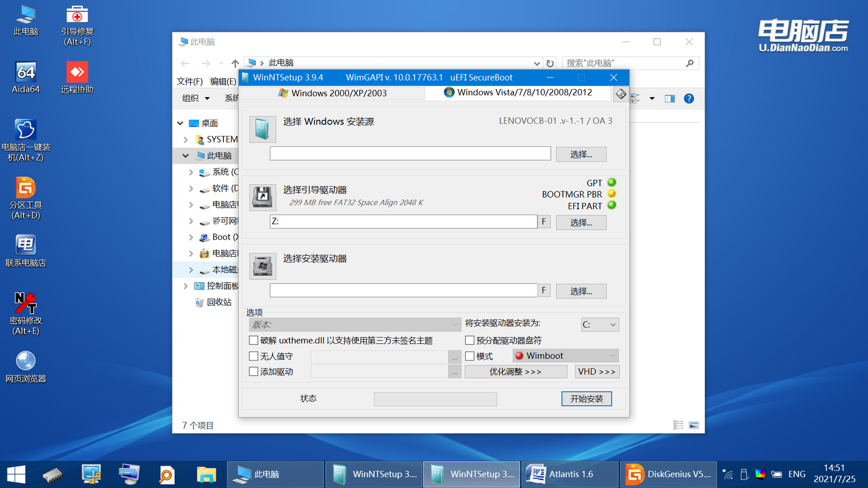Viewport: 868px width, 488px height.
Task: Click the WinNTSetup eraser tool icon
Action: click(x=621, y=94)
